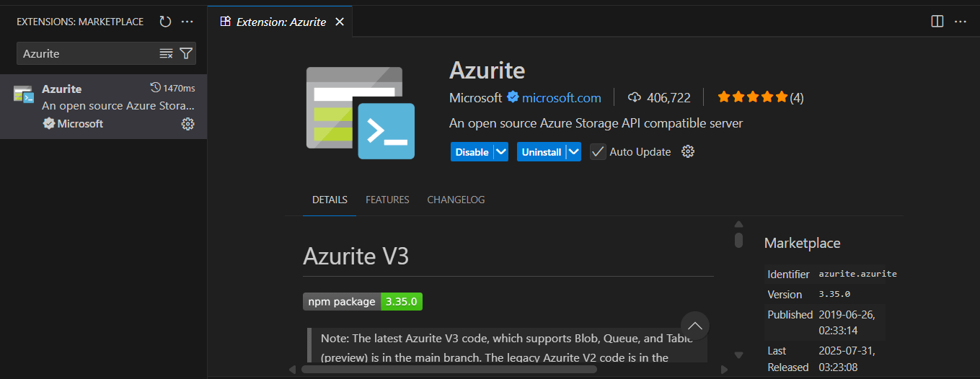The height and width of the screenshot is (379, 980).
Task: Select the Extension: Azurite editor tab
Action: point(282,22)
